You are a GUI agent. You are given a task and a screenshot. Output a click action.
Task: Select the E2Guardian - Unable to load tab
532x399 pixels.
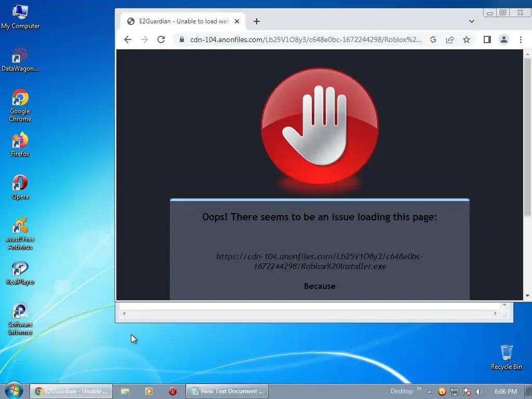pyautogui.click(x=183, y=21)
